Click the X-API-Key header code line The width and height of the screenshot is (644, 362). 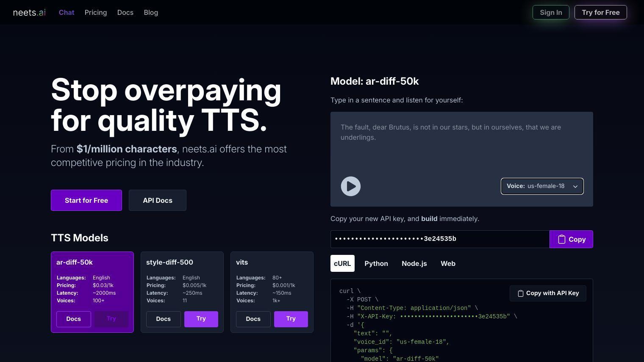[x=432, y=316]
